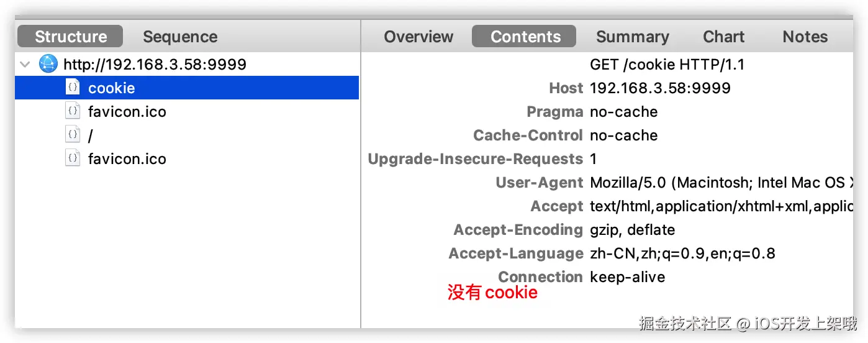Click the file icon of favicon.ico below cookie

73,111
